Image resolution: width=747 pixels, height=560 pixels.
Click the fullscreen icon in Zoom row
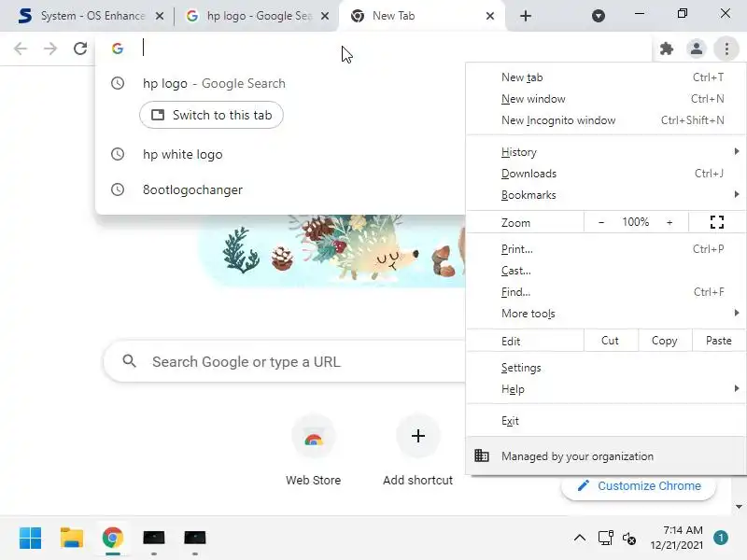pyautogui.click(x=717, y=222)
